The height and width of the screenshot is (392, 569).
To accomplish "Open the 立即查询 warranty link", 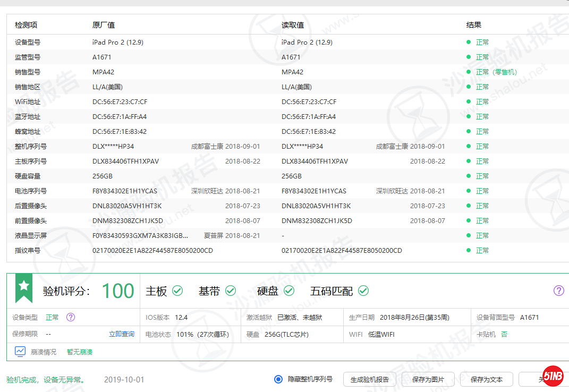I will (122, 334).
